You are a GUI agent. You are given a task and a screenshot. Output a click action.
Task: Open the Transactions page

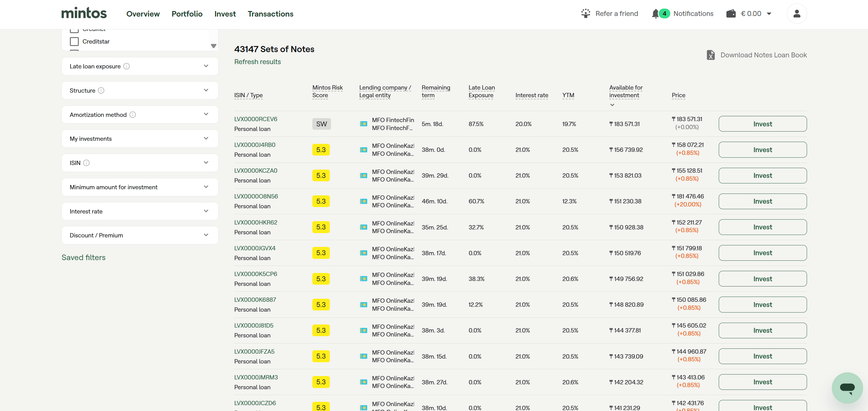pyautogui.click(x=271, y=14)
